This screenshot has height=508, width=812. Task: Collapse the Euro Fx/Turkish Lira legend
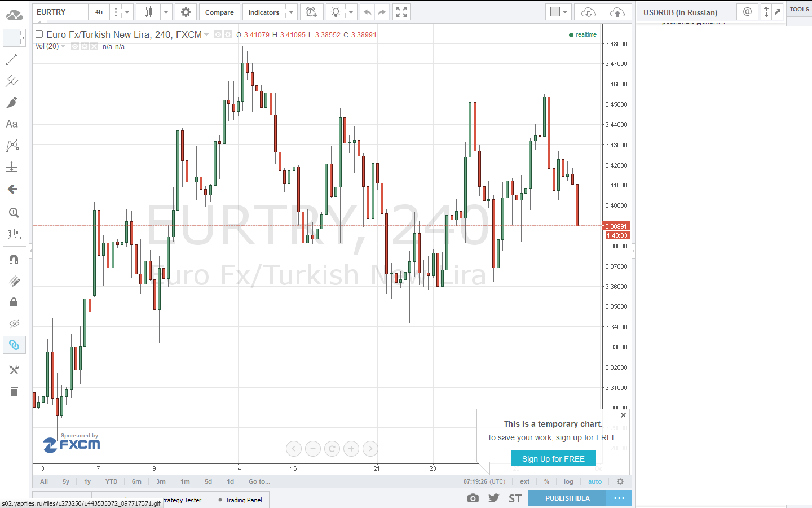39,34
